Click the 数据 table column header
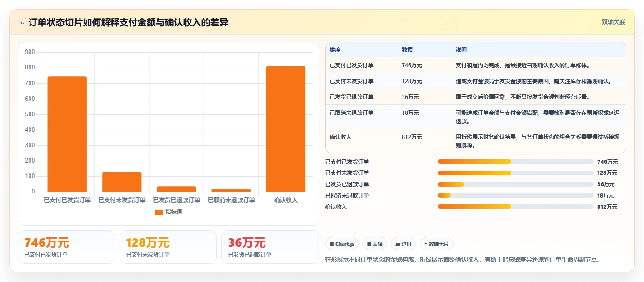 click(x=407, y=50)
